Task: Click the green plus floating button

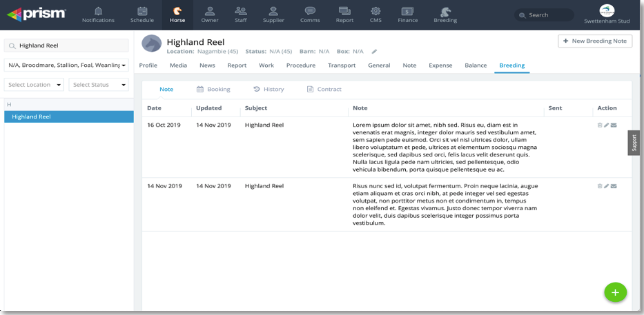Action: coord(615,292)
